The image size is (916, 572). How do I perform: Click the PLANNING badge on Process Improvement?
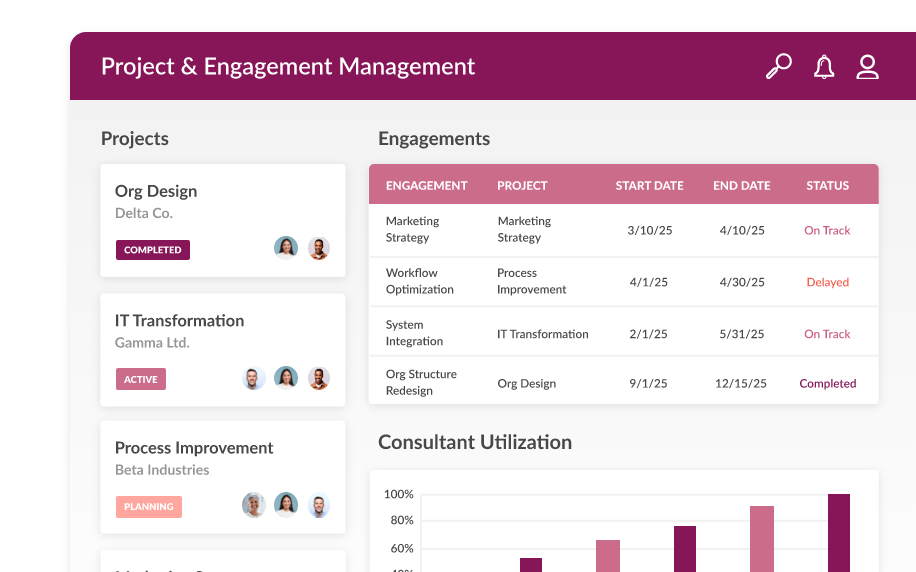tap(148, 507)
